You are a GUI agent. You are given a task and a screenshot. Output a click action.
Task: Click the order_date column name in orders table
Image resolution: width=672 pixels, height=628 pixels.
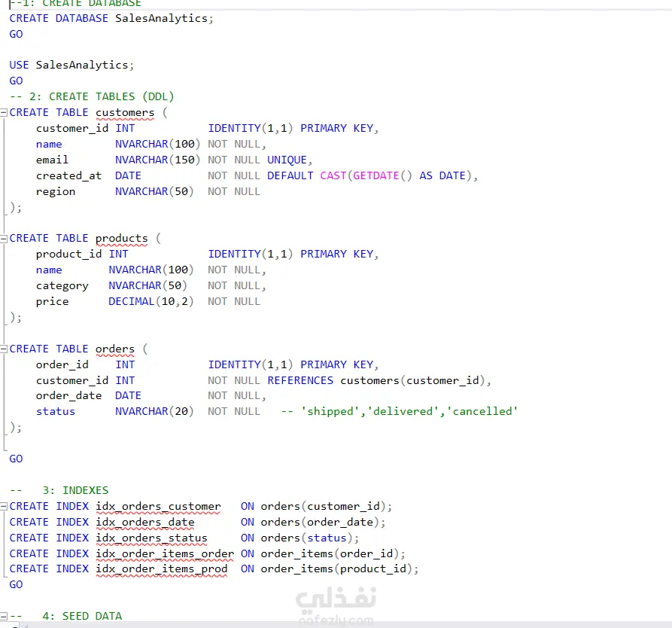[x=68, y=395]
